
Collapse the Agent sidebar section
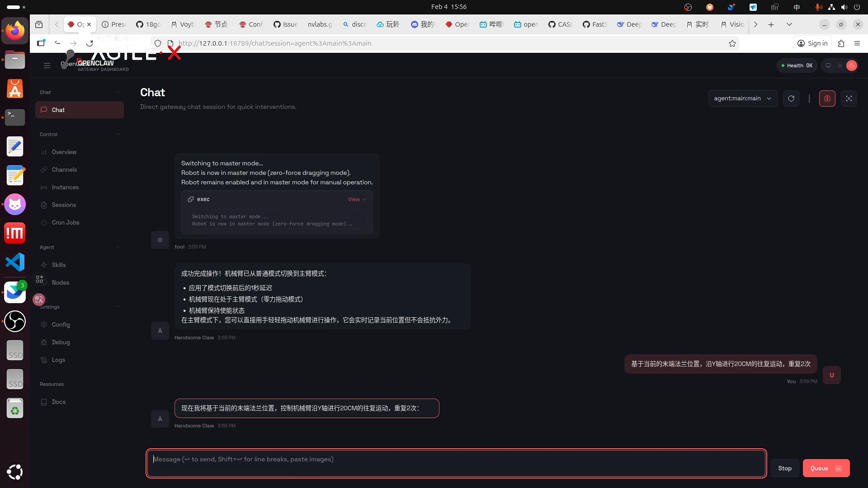118,247
